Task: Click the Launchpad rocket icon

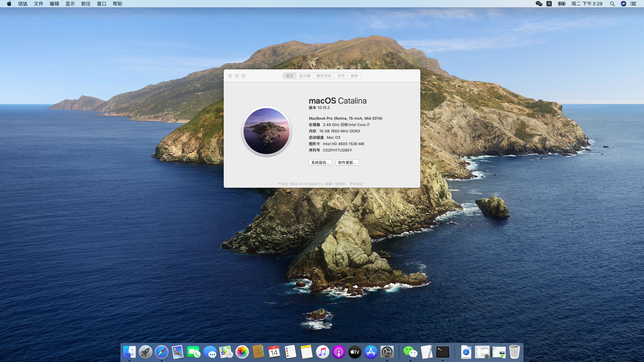Action: (x=145, y=352)
